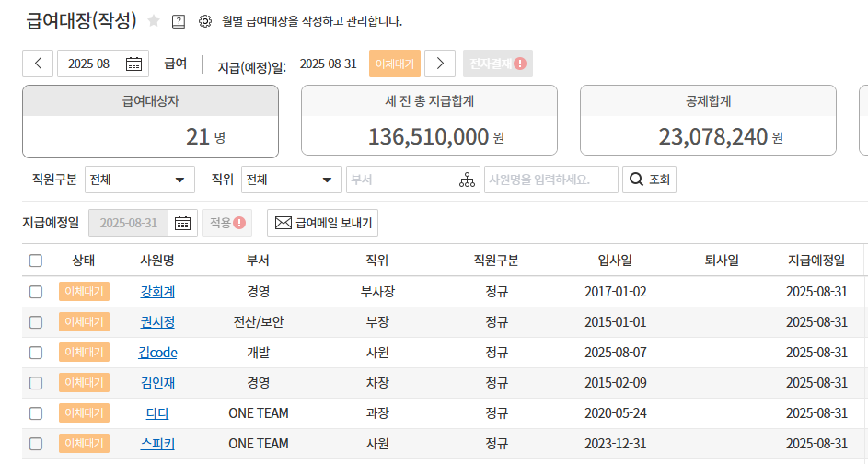Click 급여메일 보내기 envelope button
Image resolution: width=868 pixels, height=464 pixels.
point(322,223)
